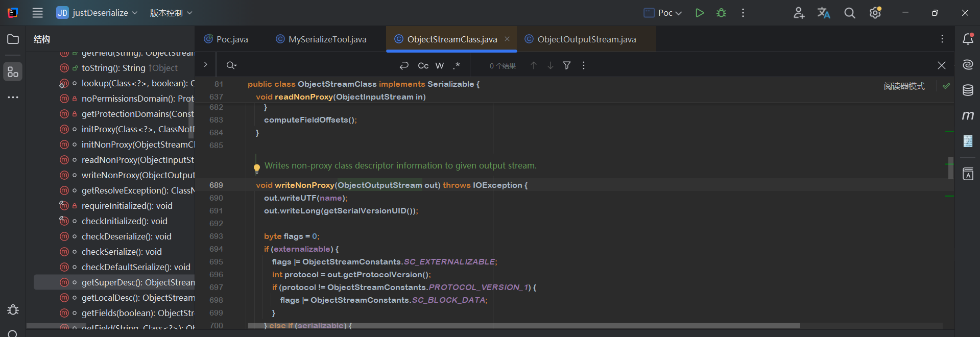Click the translation icon in title bar
980x337 pixels.
pos(824,13)
